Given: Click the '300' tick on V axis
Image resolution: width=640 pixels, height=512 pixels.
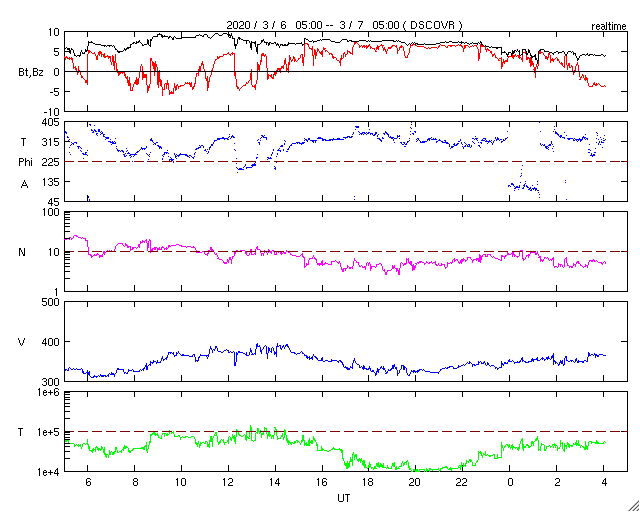Looking at the screenshot, I should pyautogui.click(x=52, y=381).
